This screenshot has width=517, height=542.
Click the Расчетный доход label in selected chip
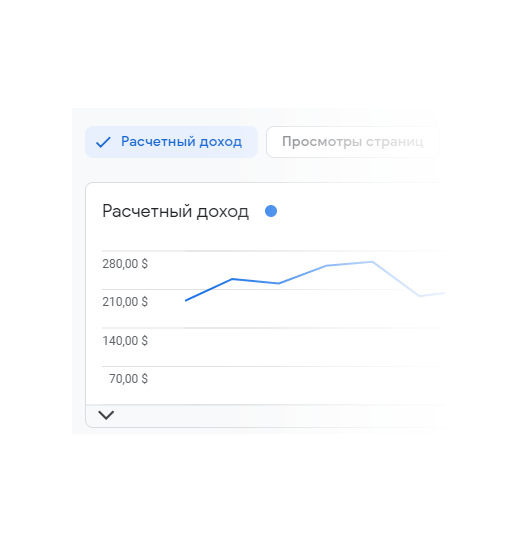click(x=181, y=142)
